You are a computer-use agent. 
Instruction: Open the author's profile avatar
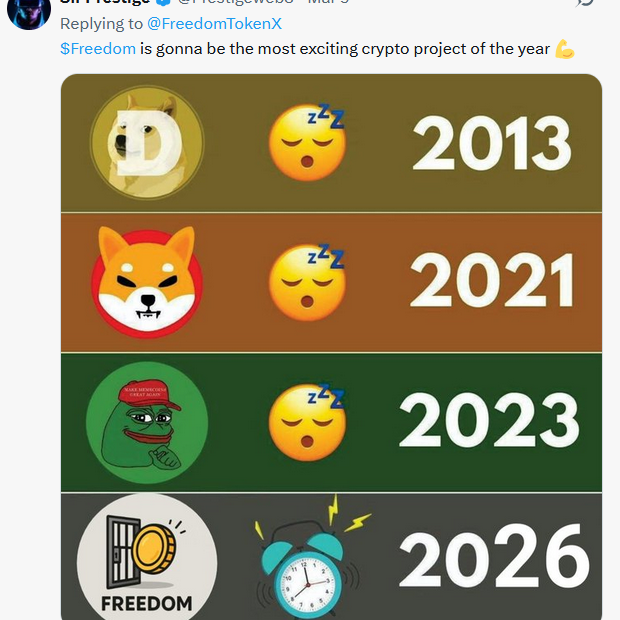tap(22, 10)
